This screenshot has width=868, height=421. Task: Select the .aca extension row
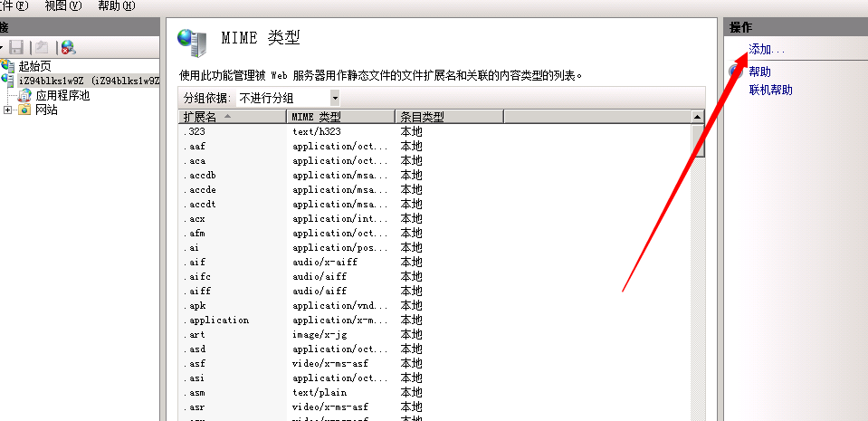[x=434, y=160]
